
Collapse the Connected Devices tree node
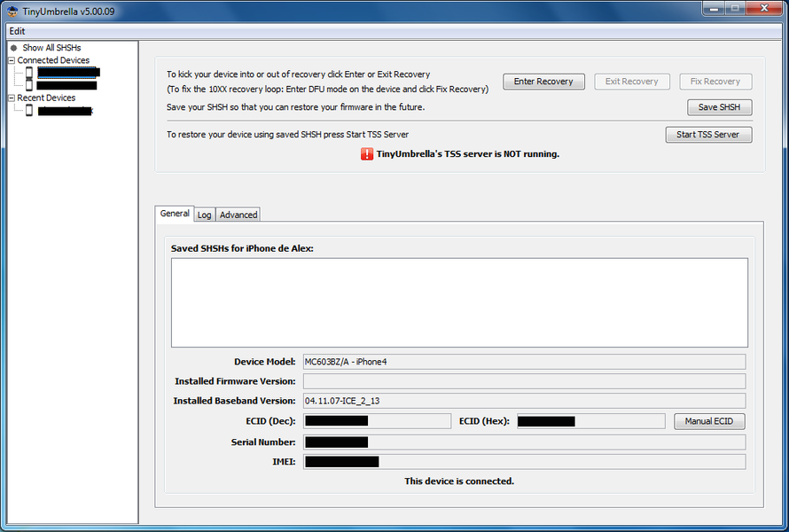pyautogui.click(x=12, y=60)
